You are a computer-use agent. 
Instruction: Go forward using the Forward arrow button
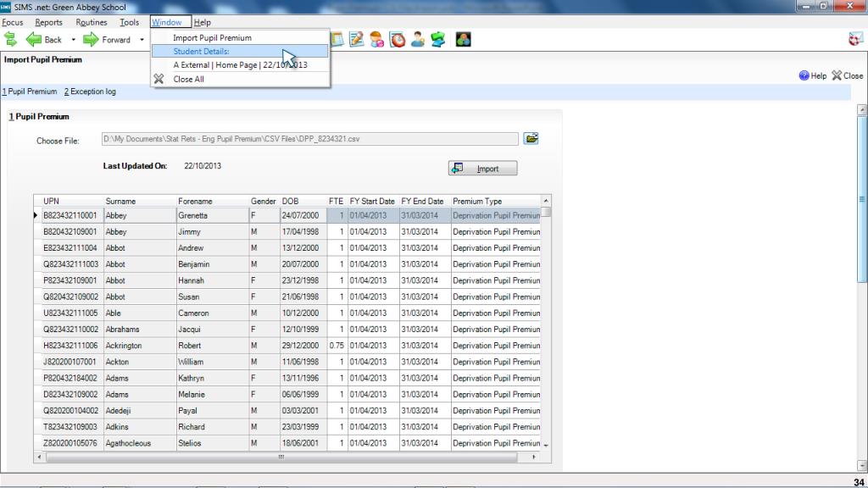tap(107, 39)
